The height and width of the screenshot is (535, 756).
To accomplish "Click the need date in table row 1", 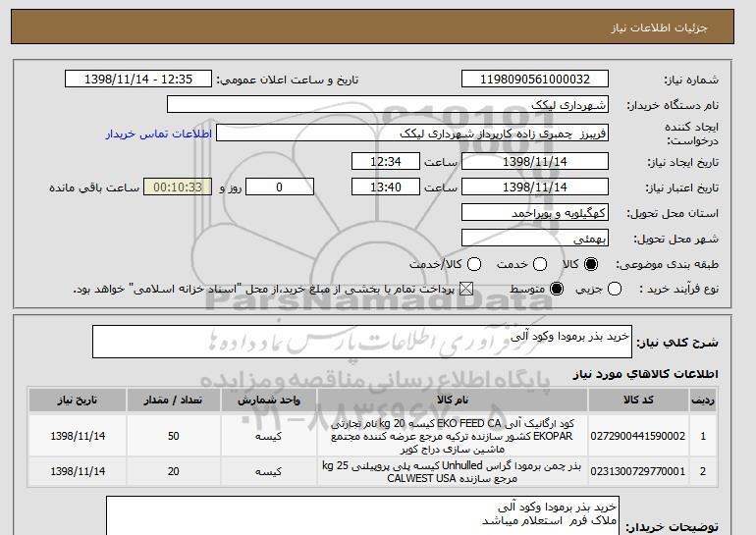I will point(78,436).
